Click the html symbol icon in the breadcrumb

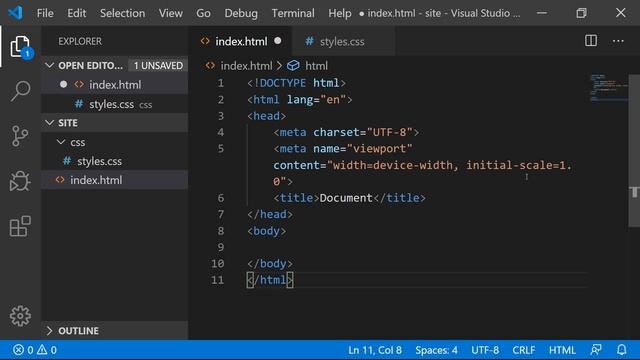click(x=293, y=66)
